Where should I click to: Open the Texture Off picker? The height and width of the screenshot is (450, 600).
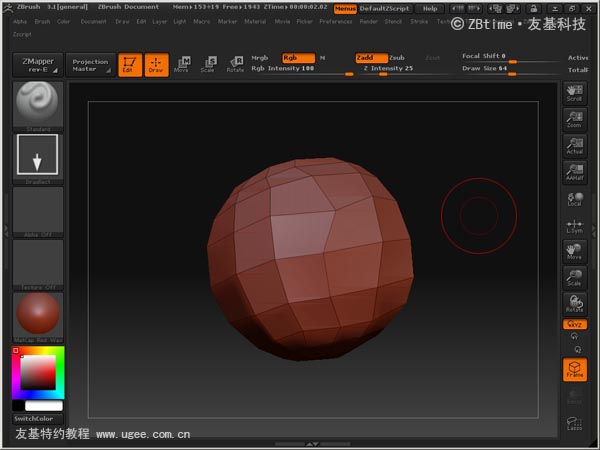(38, 264)
